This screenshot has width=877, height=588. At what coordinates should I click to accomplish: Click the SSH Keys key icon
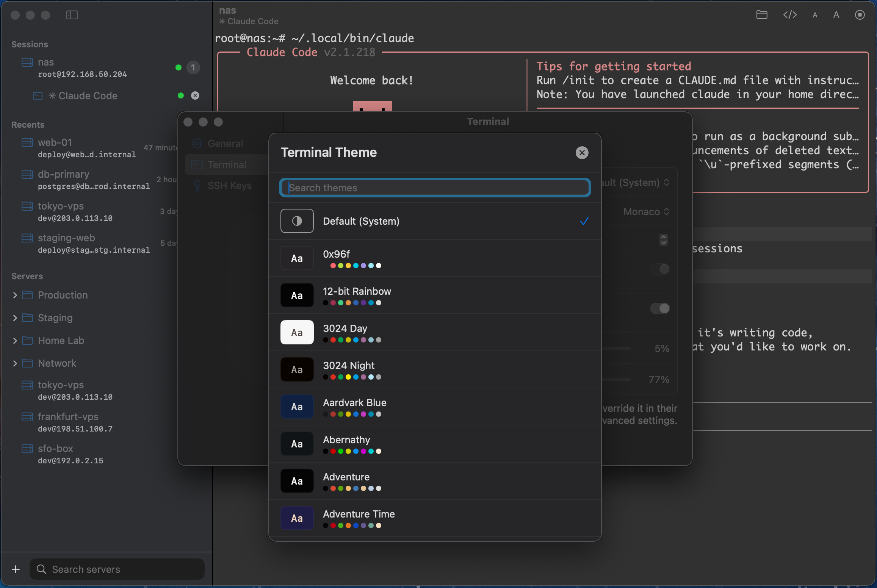[197, 186]
